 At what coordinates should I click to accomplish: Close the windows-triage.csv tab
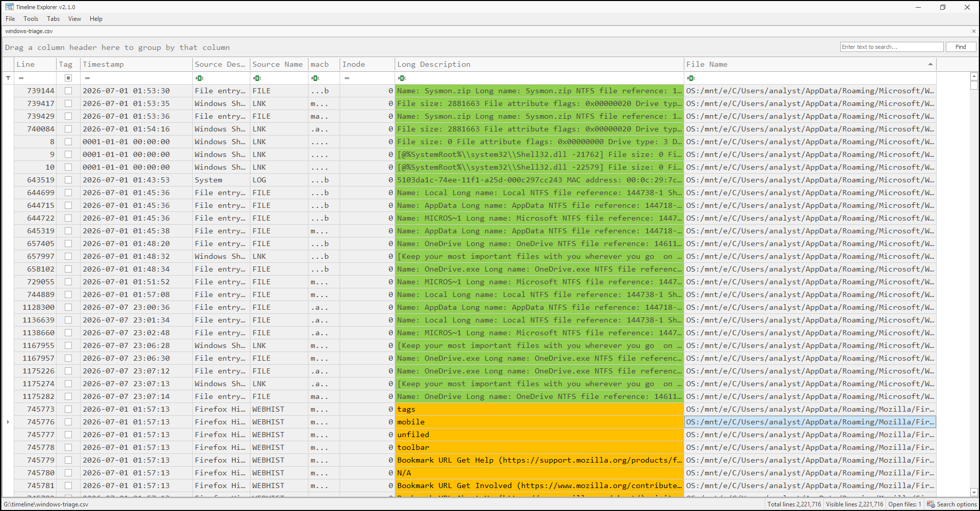click(x=973, y=31)
